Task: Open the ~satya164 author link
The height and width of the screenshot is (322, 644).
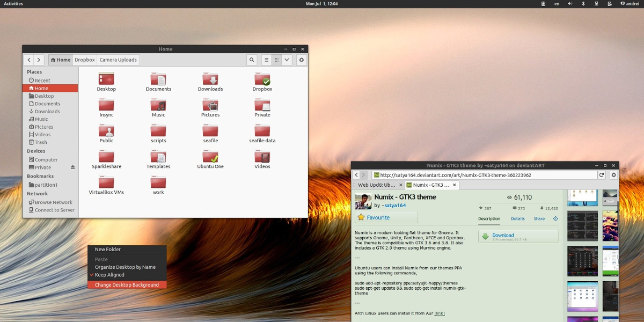Action: pyautogui.click(x=393, y=206)
